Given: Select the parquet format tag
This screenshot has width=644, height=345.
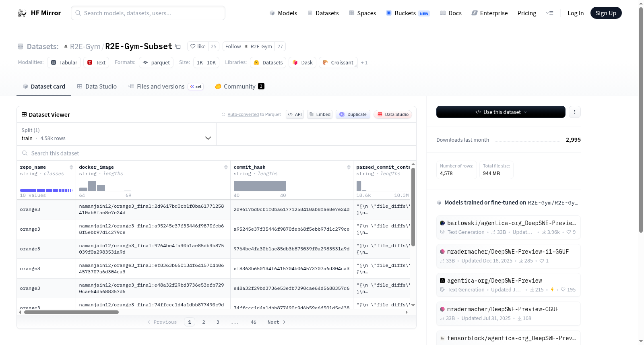Looking at the screenshot, I should (156, 62).
